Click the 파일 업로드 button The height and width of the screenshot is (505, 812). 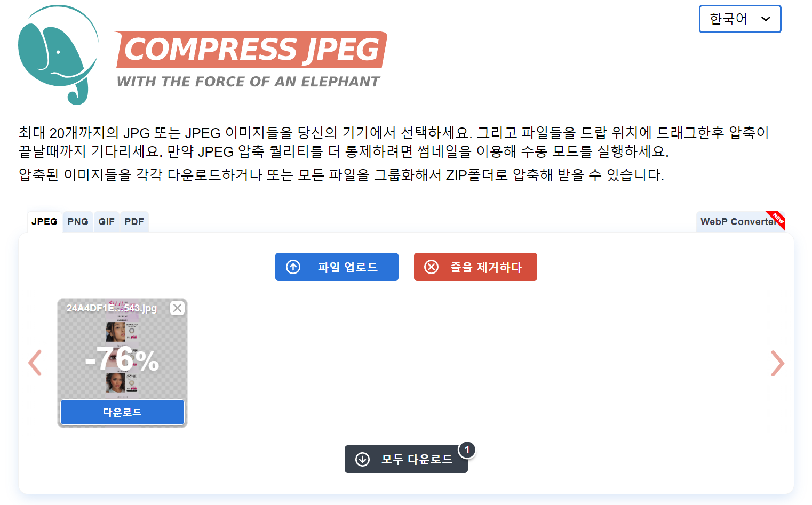tap(337, 267)
